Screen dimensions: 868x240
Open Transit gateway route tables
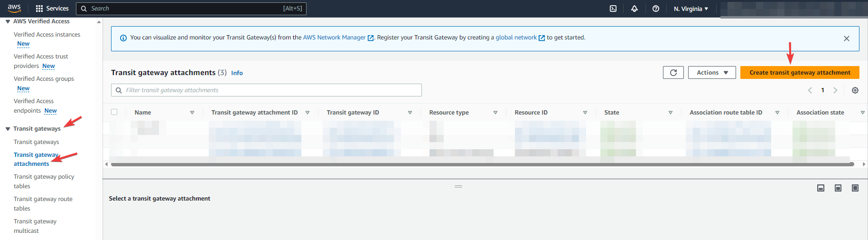[43, 204]
